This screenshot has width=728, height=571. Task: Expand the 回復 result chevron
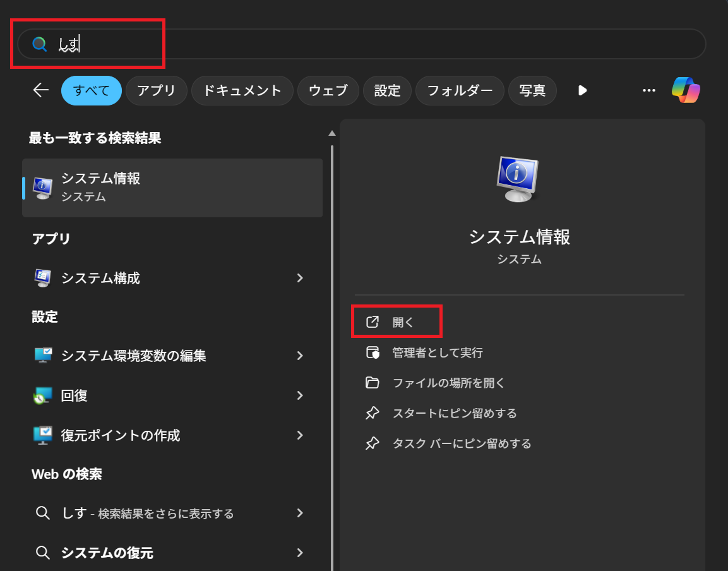pyautogui.click(x=300, y=395)
